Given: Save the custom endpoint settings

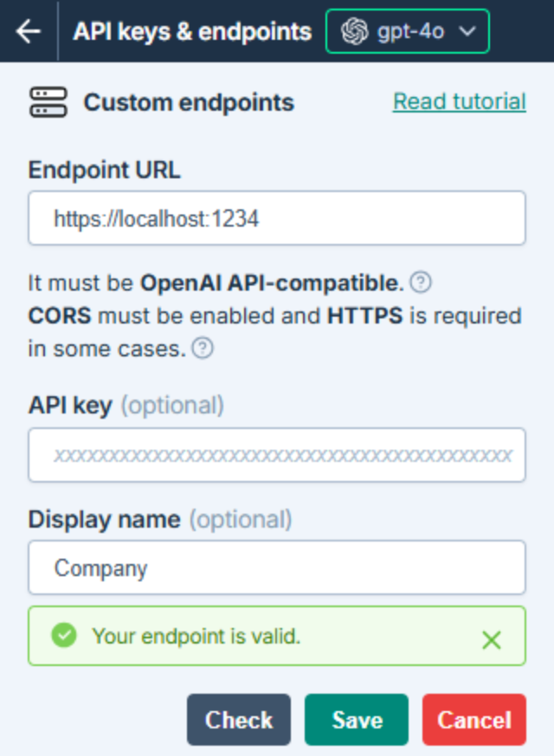Looking at the screenshot, I should pyautogui.click(x=356, y=720).
